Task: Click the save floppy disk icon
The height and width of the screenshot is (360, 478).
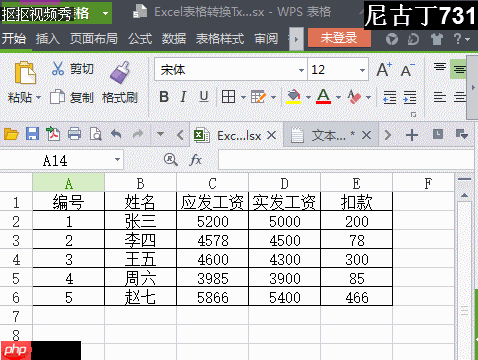Action: (x=32, y=134)
